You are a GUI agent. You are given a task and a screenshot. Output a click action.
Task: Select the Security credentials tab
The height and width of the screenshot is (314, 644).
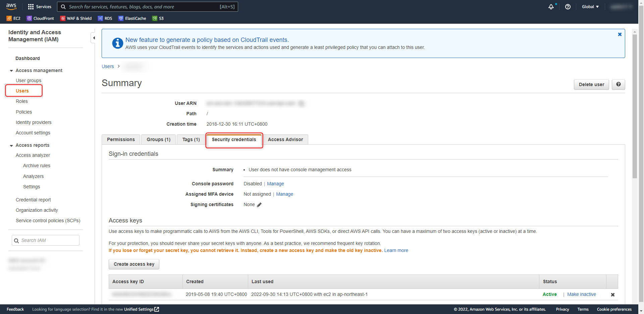tap(234, 139)
